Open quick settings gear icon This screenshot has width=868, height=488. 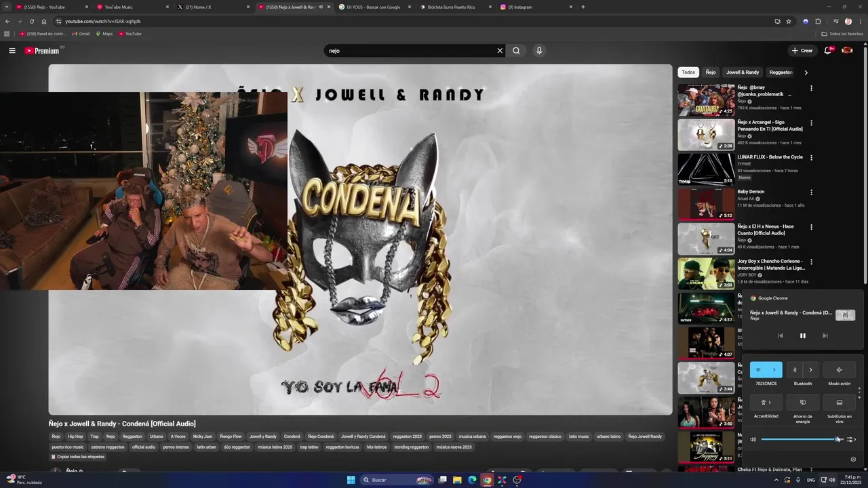pyautogui.click(x=853, y=459)
